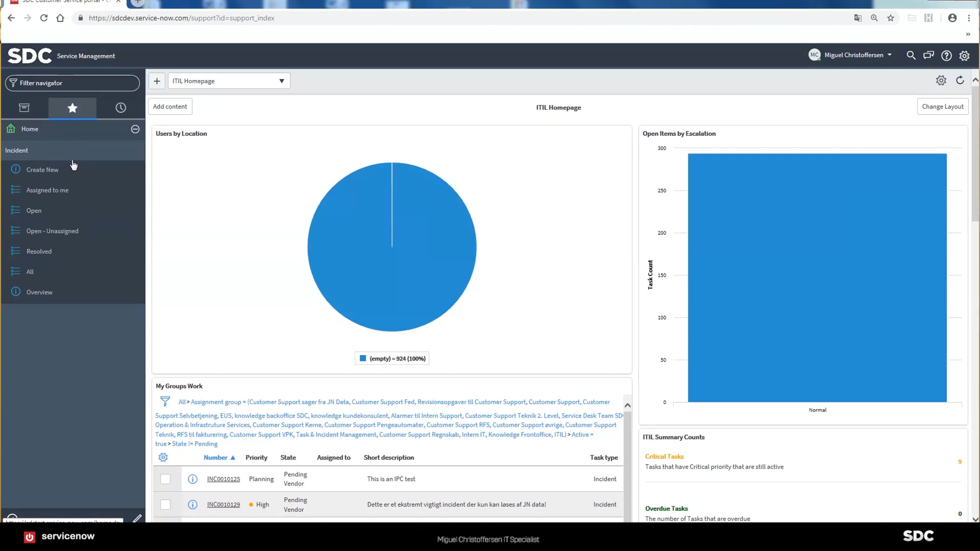
Task: Check the checkbox for row INC0010125
Action: pos(165,479)
